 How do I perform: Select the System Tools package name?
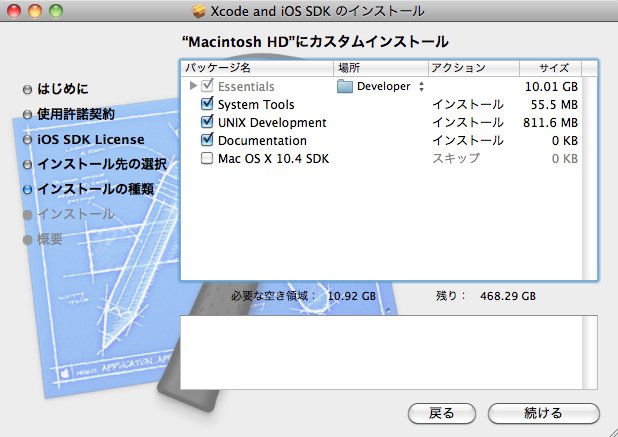(256, 104)
